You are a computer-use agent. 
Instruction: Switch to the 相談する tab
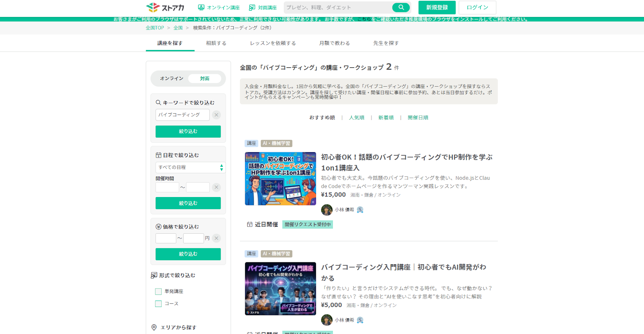(216, 43)
